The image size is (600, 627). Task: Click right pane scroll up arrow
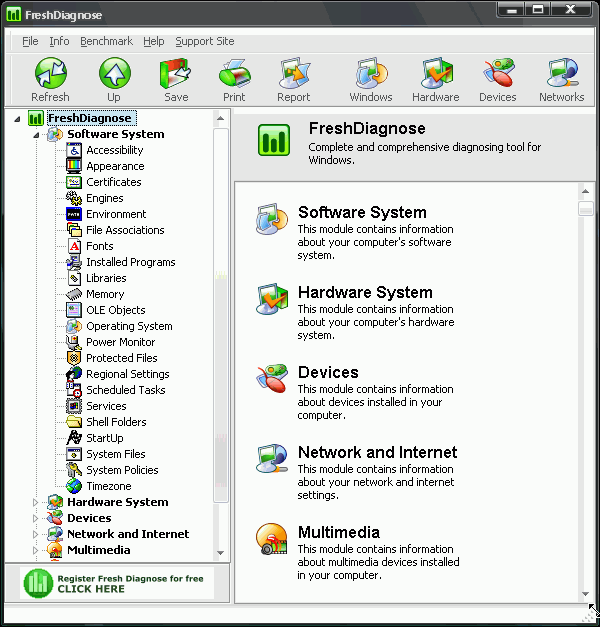tap(585, 191)
